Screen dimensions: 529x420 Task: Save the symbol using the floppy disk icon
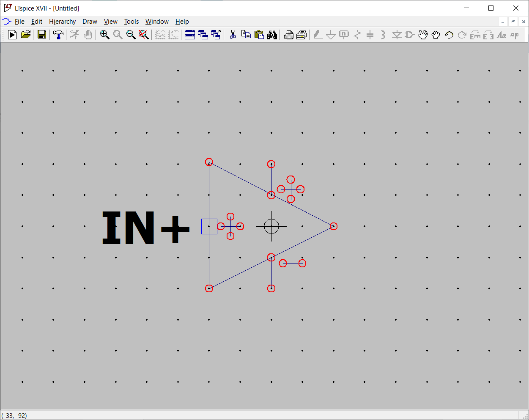41,35
